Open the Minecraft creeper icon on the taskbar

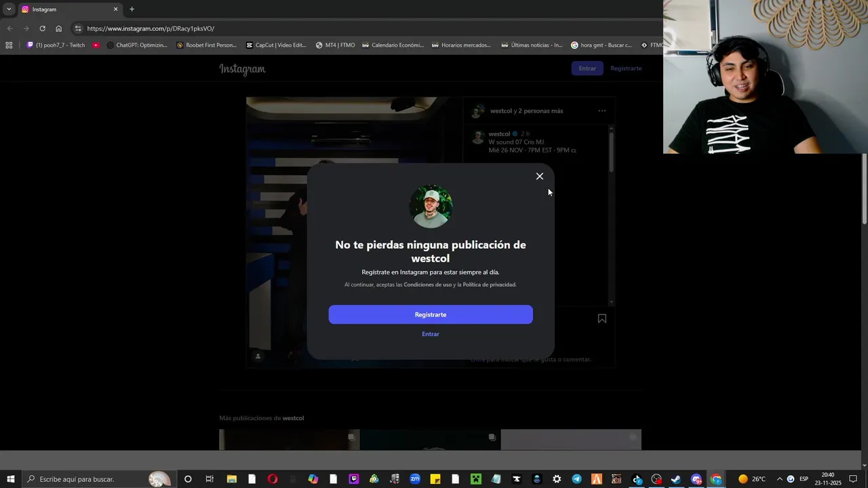pos(476,479)
